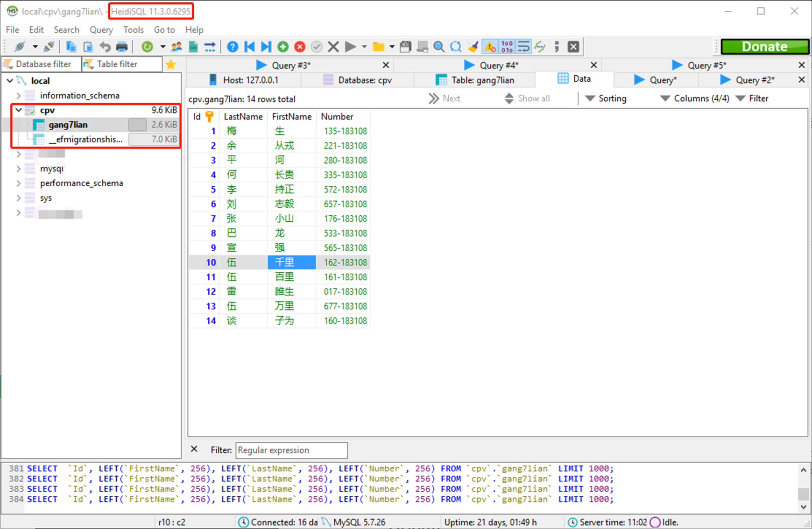The height and width of the screenshot is (529, 812).
Task: Click the Sorting button
Action: [x=606, y=99]
